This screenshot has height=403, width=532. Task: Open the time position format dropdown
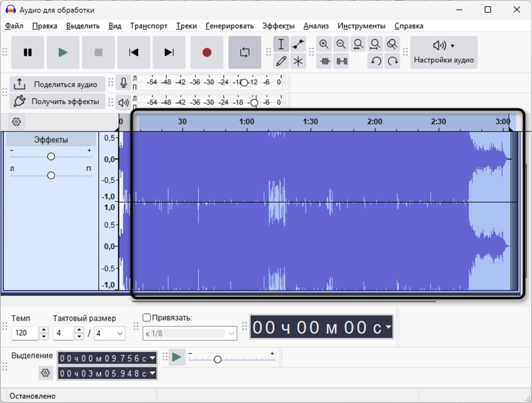(388, 328)
